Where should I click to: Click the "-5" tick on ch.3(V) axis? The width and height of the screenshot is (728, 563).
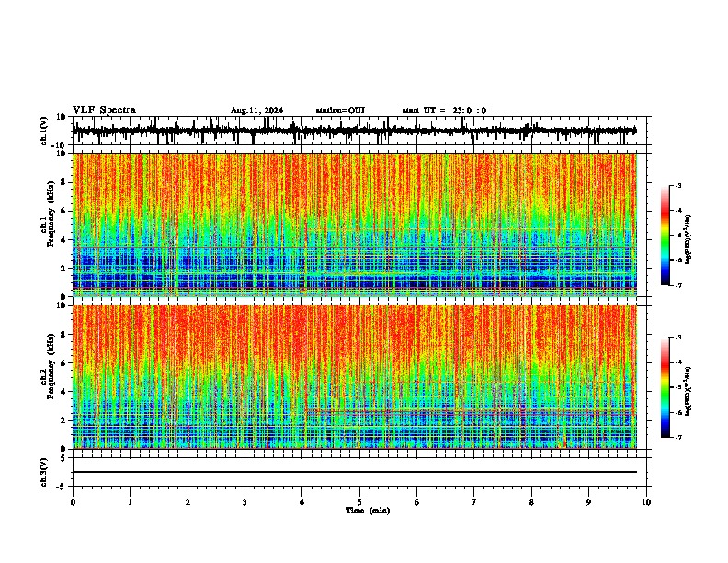pyautogui.click(x=62, y=487)
